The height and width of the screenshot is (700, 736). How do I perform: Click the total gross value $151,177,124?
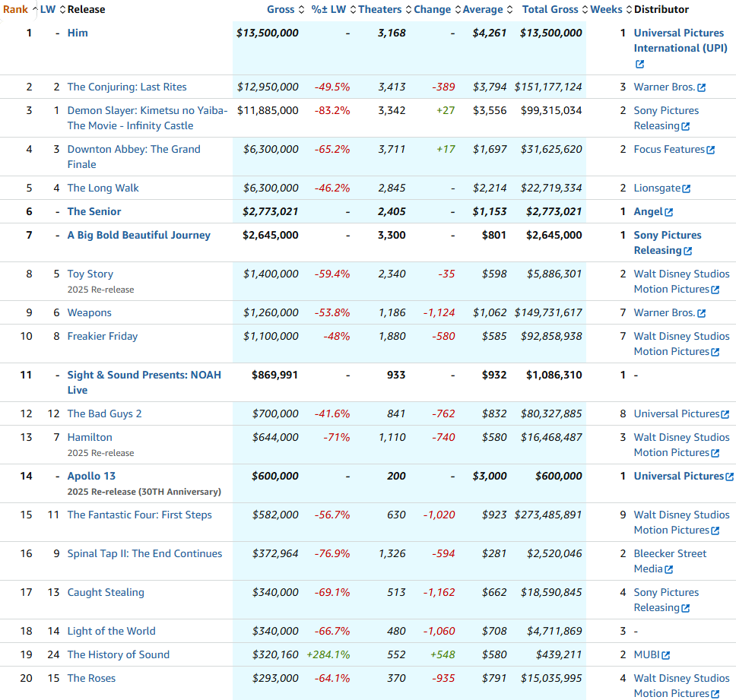(548, 87)
